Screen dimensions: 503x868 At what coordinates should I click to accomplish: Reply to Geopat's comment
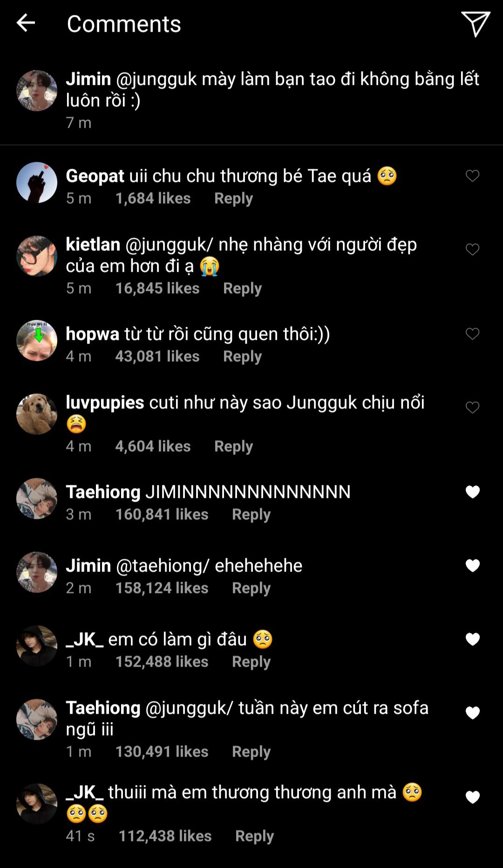[233, 199]
